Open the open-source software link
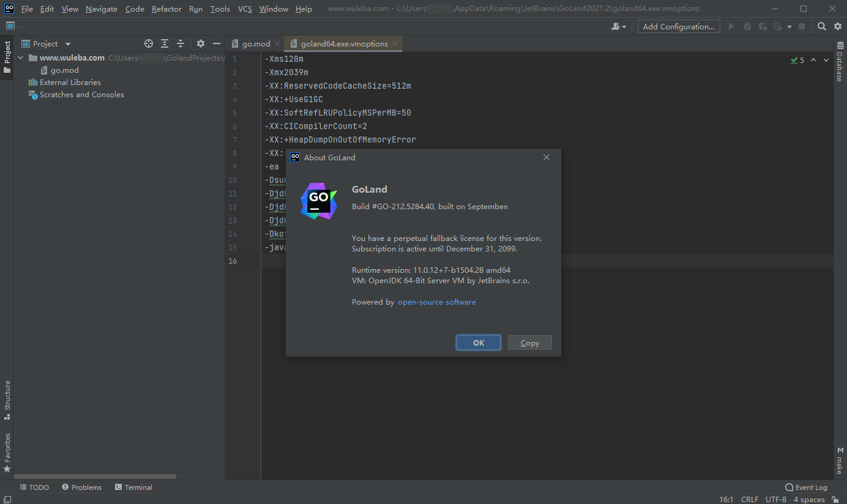The image size is (847, 504). point(437,302)
